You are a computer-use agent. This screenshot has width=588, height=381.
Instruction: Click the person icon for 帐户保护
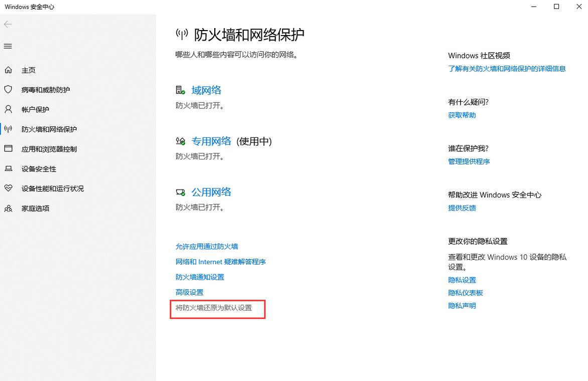8,109
